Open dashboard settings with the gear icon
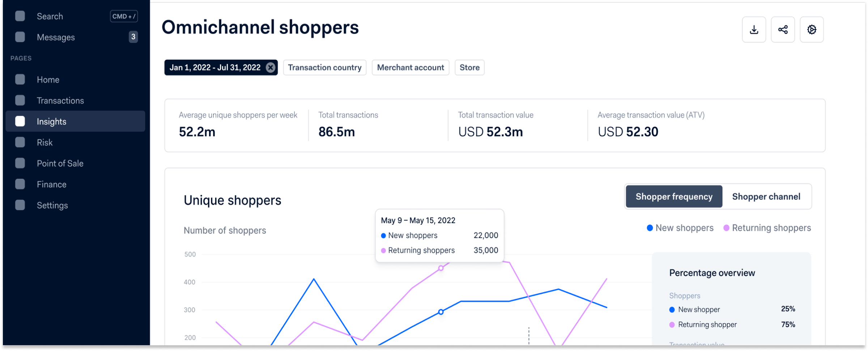The width and height of the screenshot is (868, 351). [812, 29]
